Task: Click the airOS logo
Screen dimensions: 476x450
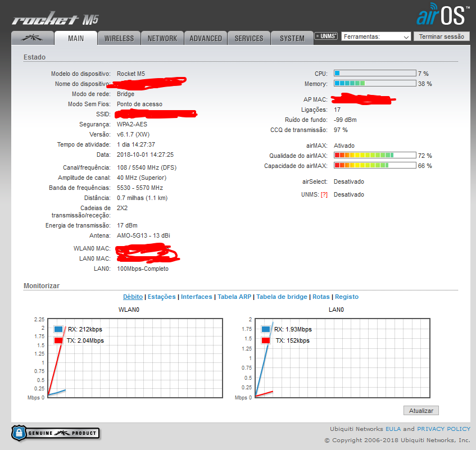Action: 443,14
